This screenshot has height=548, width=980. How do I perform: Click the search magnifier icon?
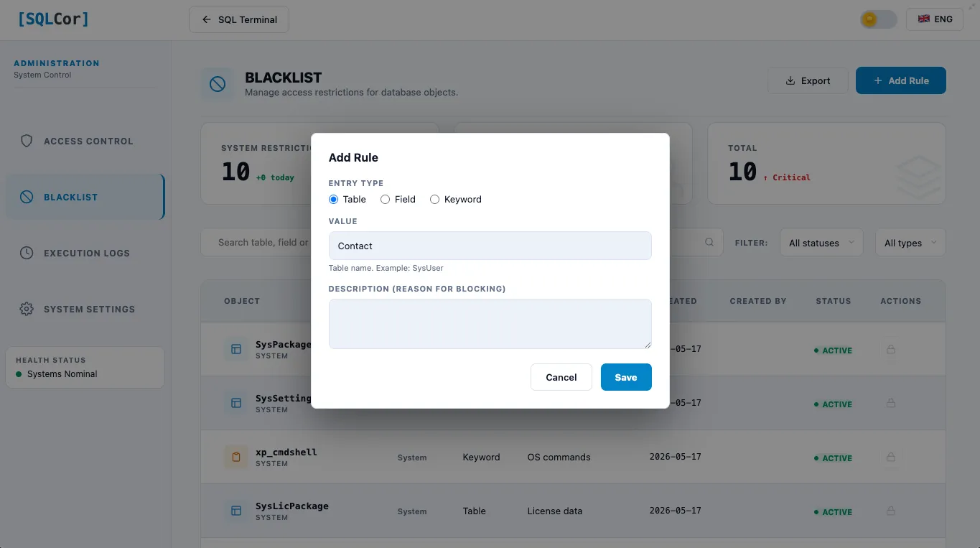[x=709, y=242]
